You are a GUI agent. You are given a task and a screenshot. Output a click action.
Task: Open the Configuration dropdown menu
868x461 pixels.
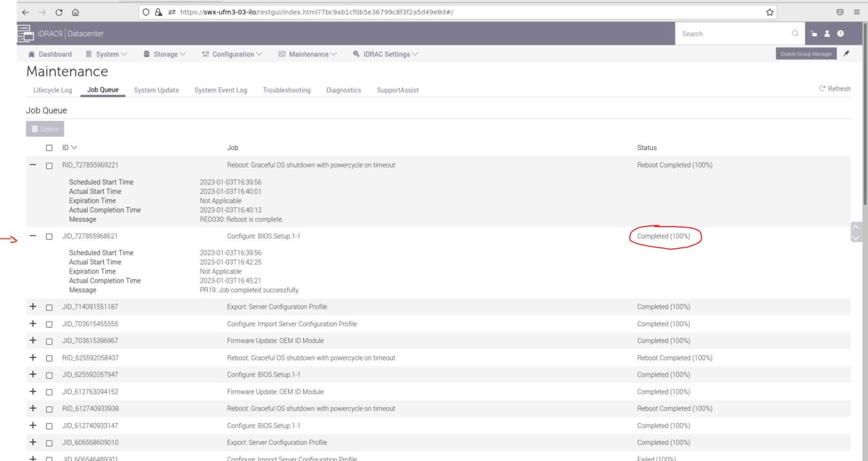[231, 54]
